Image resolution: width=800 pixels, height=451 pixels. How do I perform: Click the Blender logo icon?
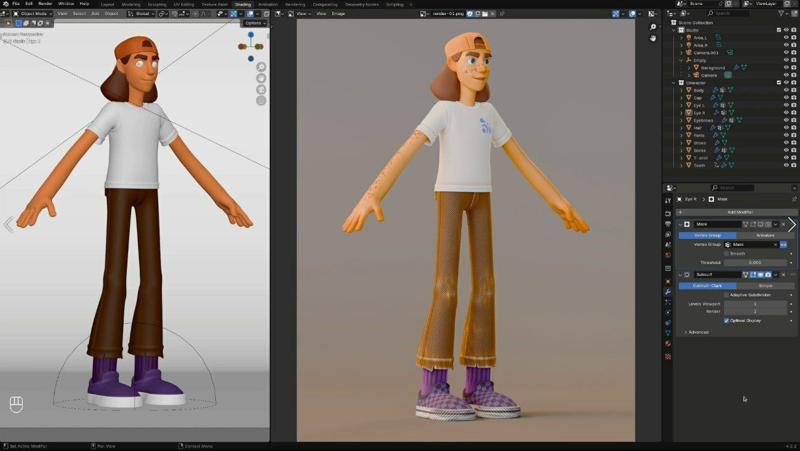point(5,4)
